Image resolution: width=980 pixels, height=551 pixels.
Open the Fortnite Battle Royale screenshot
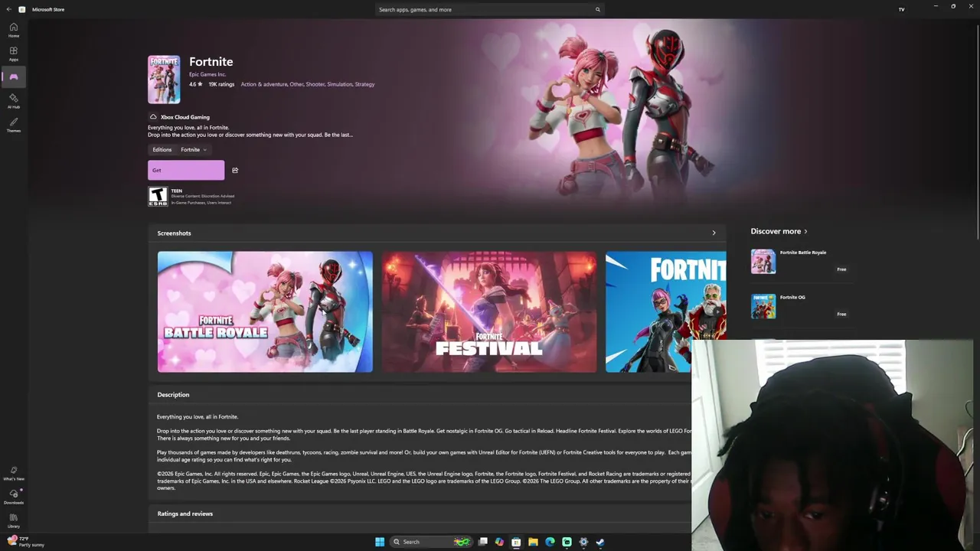[x=265, y=311]
